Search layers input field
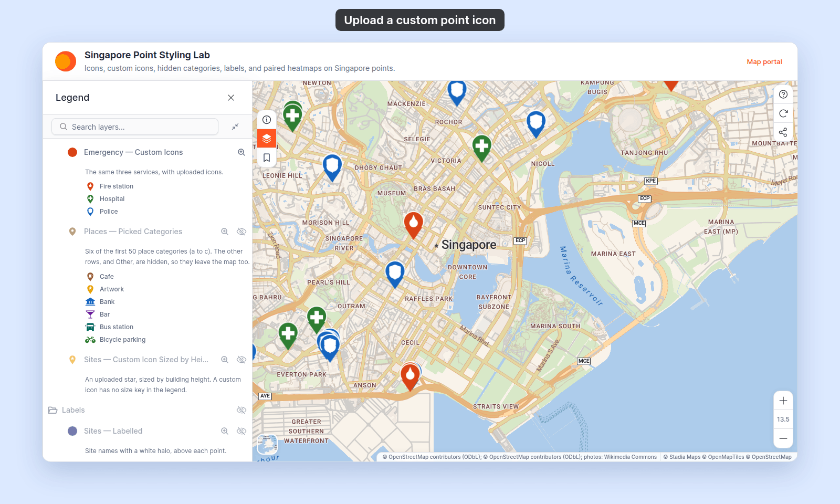 point(135,127)
